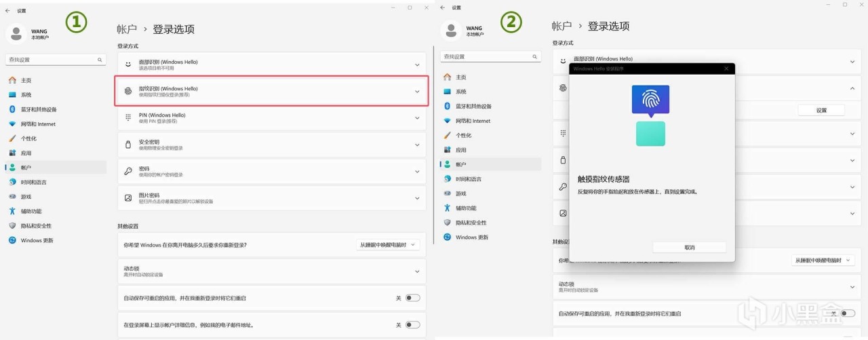Open 系统 system icon in left window sidebar
Viewport: 868px width, 340px height.
(x=12, y=95)
